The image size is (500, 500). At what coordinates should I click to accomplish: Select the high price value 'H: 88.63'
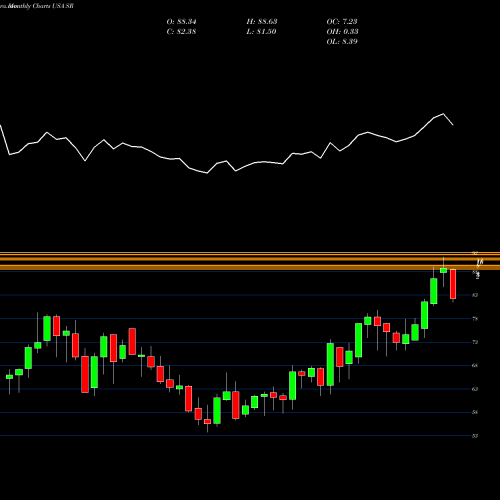(x=262, y=22)
